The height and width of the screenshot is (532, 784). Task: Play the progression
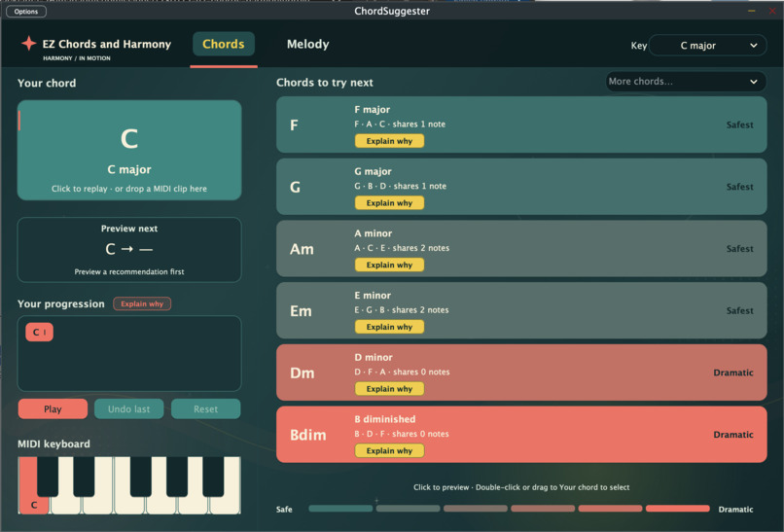tap(53, 409)
